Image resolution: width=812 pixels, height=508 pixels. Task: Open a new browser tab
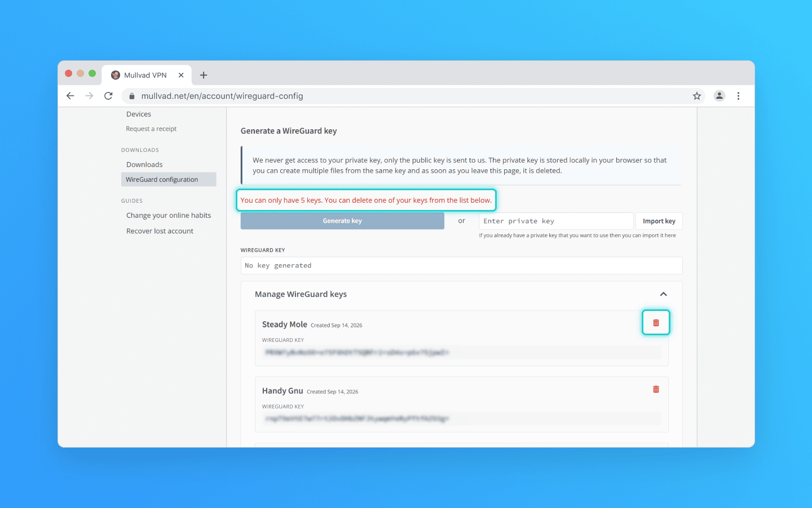204,75
